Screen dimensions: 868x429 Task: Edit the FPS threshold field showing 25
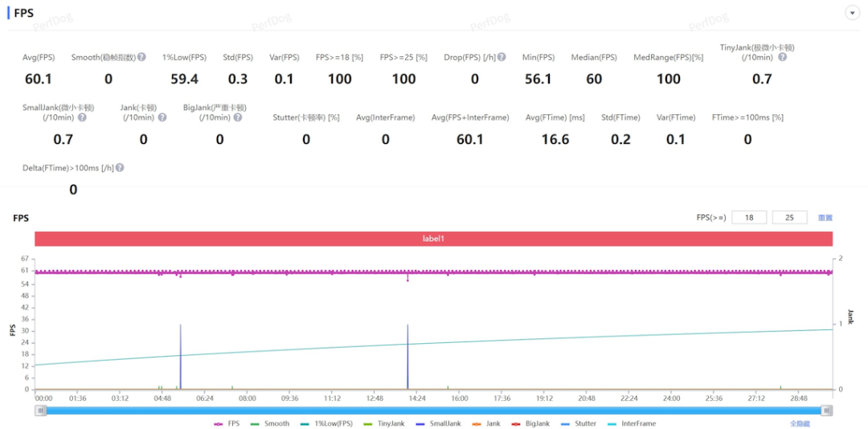pyautogui.click(x=789, y=218)
